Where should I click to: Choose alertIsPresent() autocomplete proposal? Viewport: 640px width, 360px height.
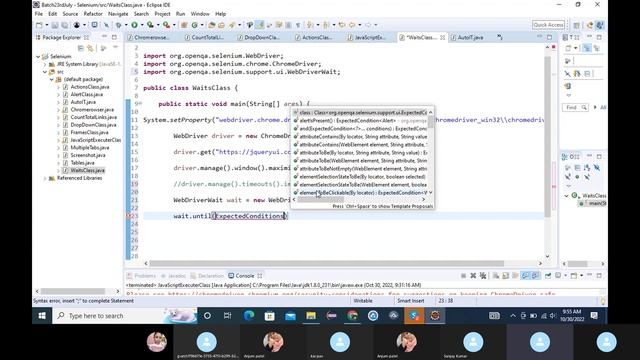tap(360, 120)
